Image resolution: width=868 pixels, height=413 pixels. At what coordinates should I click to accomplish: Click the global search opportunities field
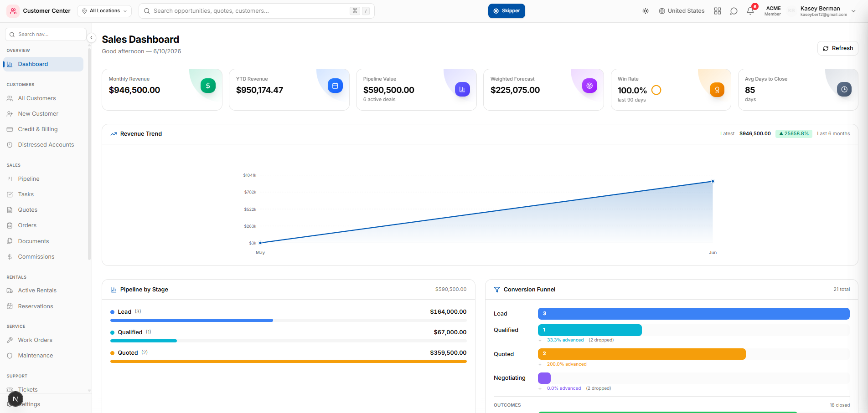256,11
